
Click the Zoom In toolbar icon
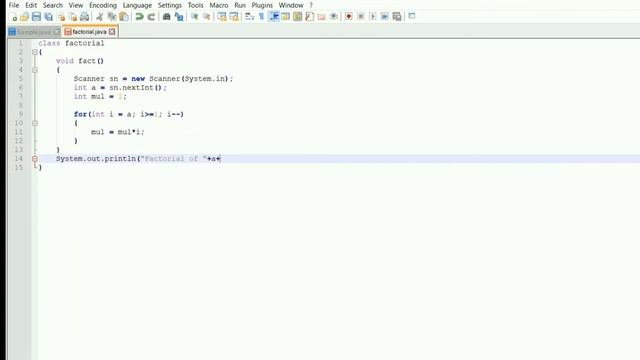(194, 17)
